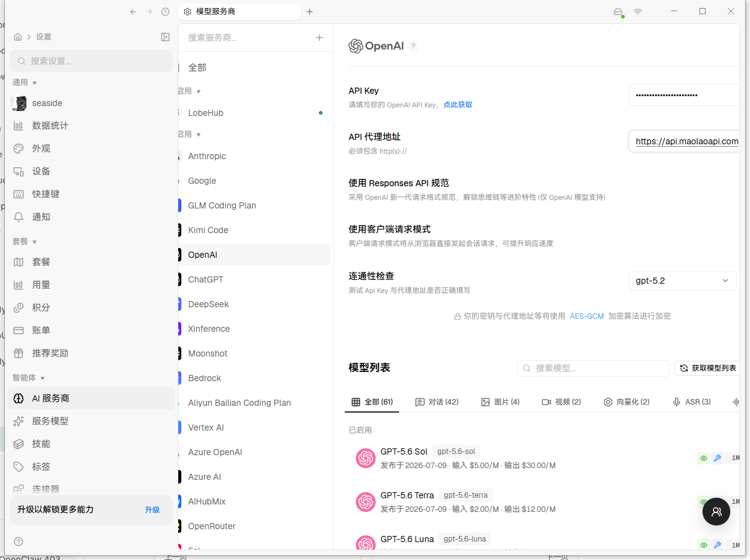Click the 设置 breadcrumb
This screenshot has height=560, width=750.
[x=44, y=37]
